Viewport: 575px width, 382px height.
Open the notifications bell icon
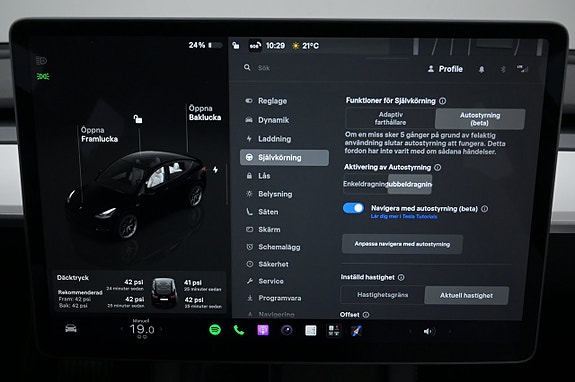[481, 69]
